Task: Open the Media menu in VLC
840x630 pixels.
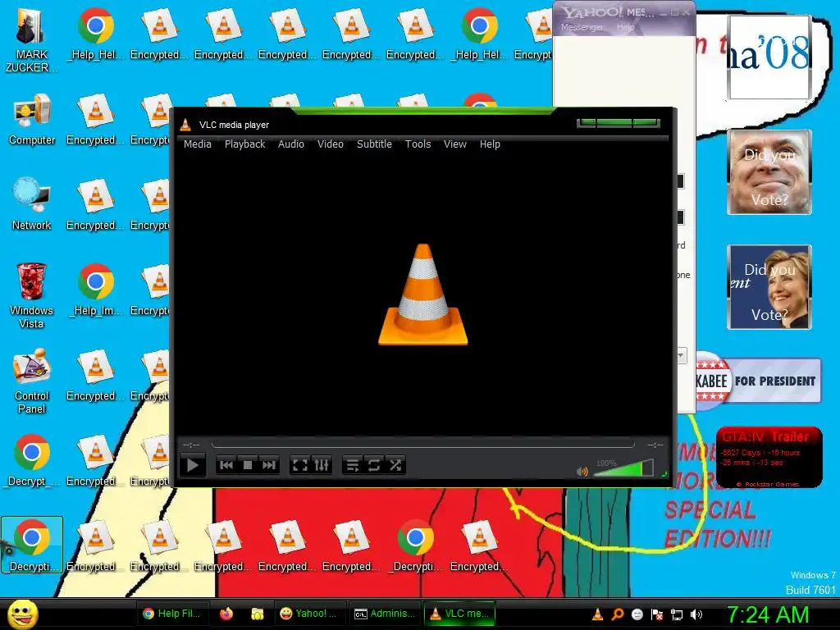Action: (x=197, y=144)
